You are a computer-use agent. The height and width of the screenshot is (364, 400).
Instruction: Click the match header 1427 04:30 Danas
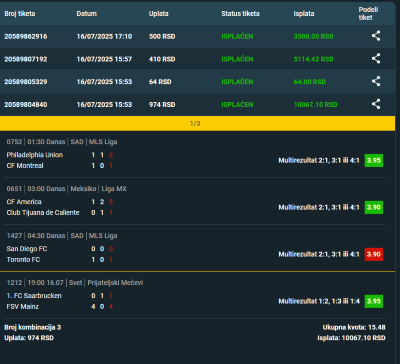click(62, 236)
